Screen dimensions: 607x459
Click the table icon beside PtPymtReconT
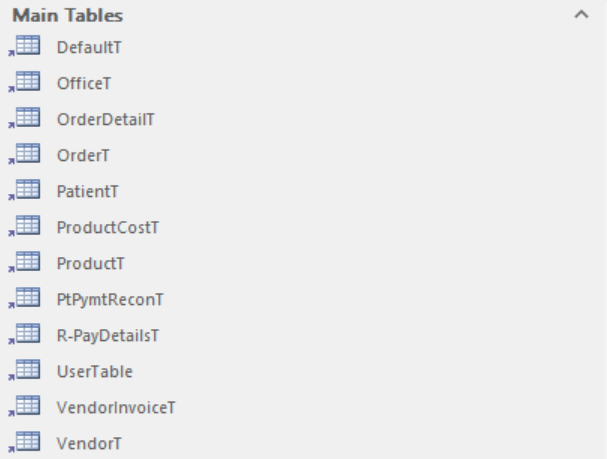click(27, 298)
